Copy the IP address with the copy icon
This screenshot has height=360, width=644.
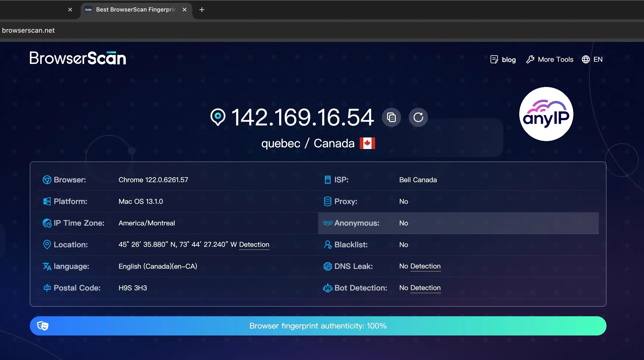point(391,117)
